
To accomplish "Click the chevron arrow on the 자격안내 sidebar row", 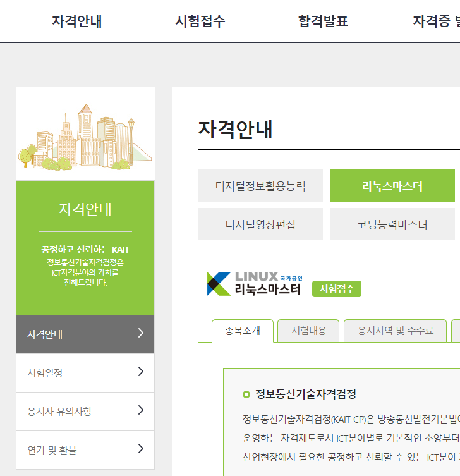I will coord(140,333).
